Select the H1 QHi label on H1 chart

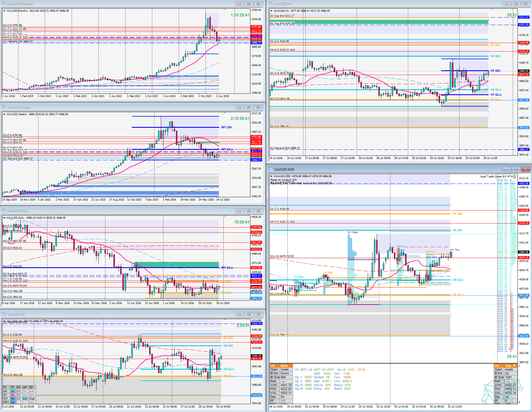click(x=495, y=71)
